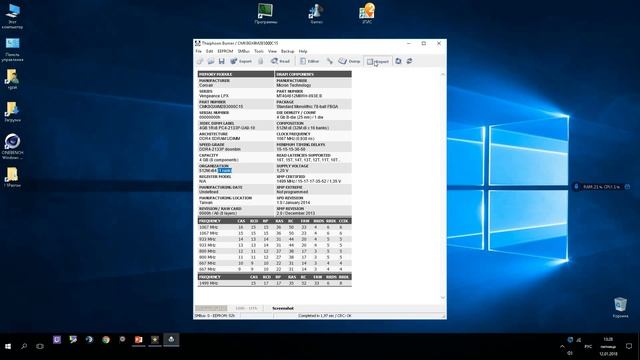Select the leftmost highlighted bottom tab
The image size is (640, 360).
click(x=211, y=308)
